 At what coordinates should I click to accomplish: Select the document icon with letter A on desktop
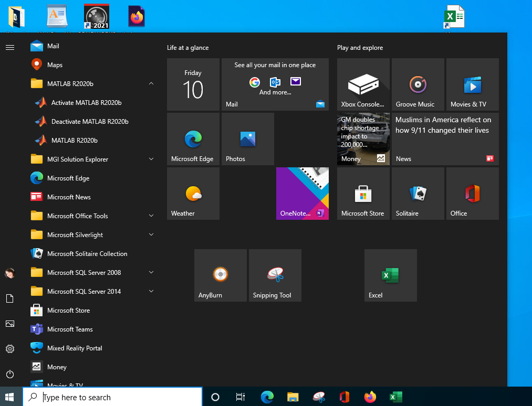(x=57, y=16)
